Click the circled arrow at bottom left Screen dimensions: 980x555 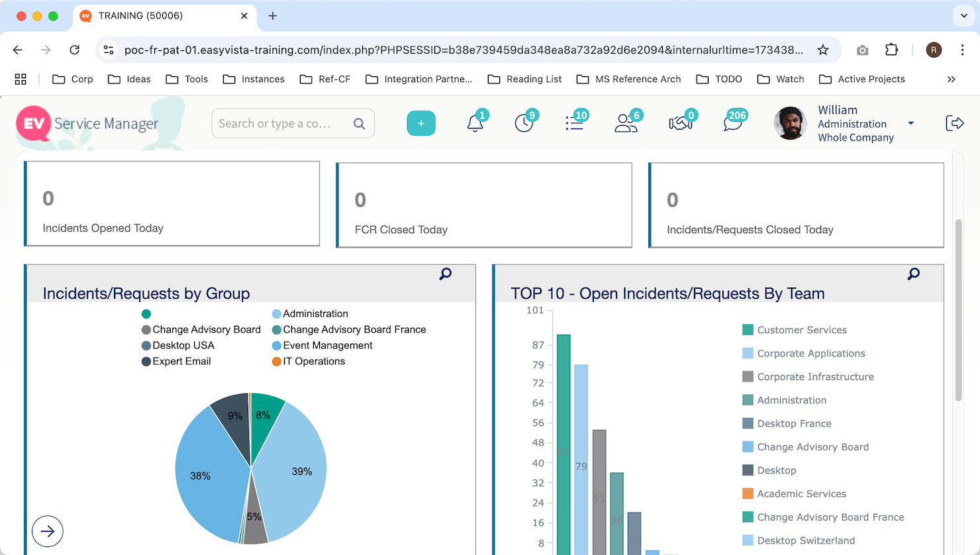tap(47, 531)
